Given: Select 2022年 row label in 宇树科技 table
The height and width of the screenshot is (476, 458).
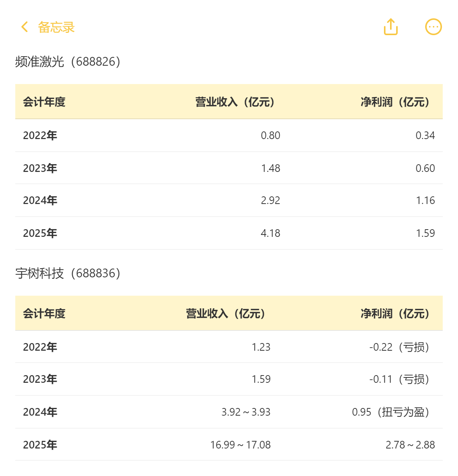Looking at the screenshot, I should pos(40,347).
